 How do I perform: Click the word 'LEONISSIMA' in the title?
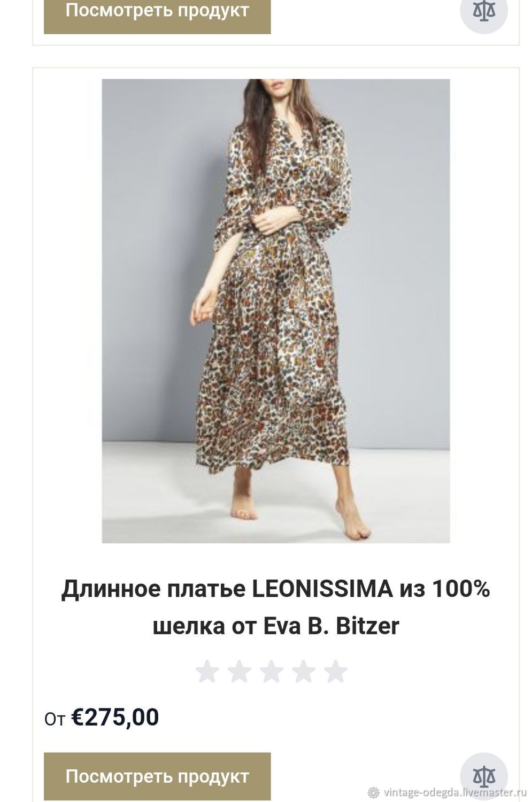coord(322,589)
